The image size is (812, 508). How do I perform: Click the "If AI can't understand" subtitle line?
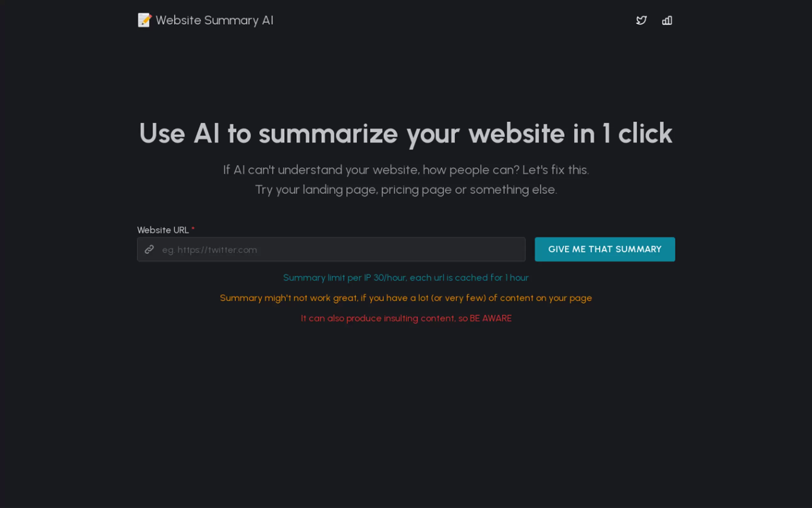click(406, 170)
